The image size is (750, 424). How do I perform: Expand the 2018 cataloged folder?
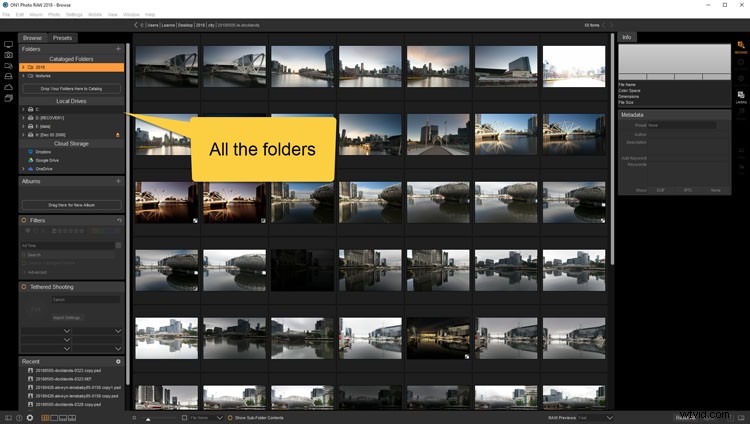23,67
